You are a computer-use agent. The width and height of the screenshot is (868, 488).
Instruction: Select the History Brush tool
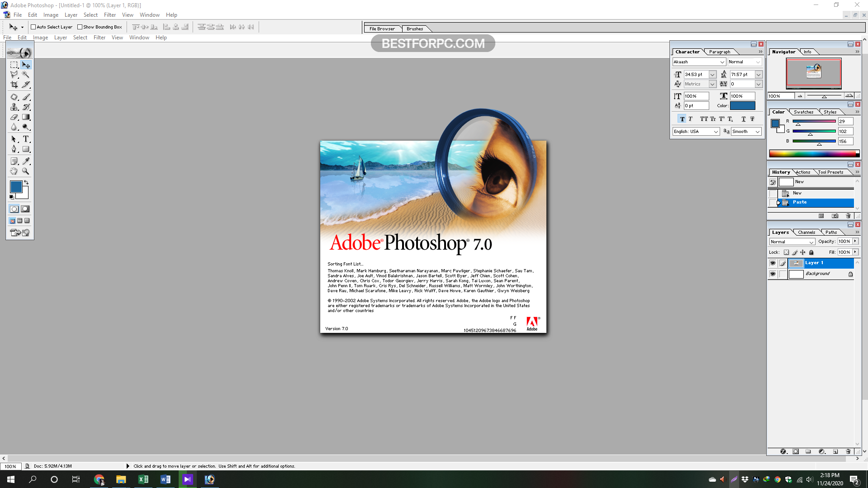pos(26,107)
